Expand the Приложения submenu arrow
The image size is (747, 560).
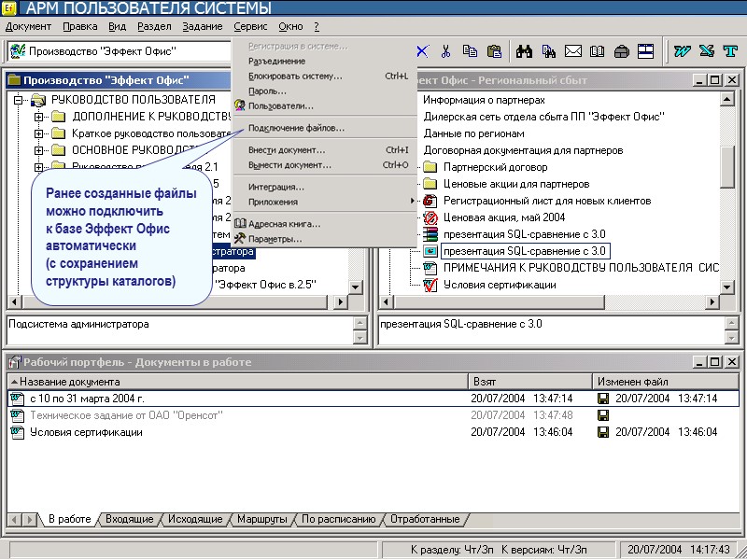pyautogui.click(x=412, y=202)
